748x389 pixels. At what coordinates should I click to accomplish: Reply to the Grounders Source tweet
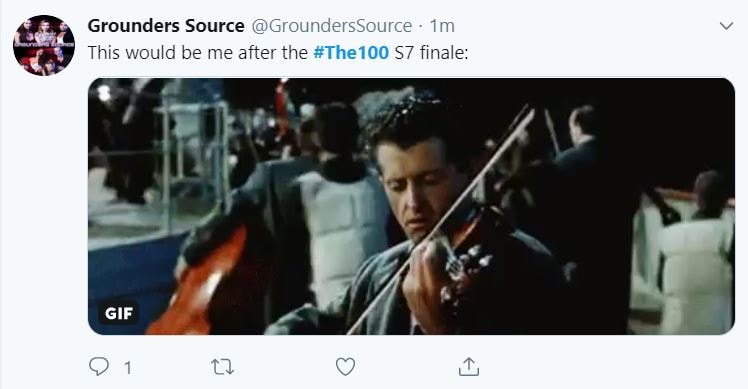99,367
